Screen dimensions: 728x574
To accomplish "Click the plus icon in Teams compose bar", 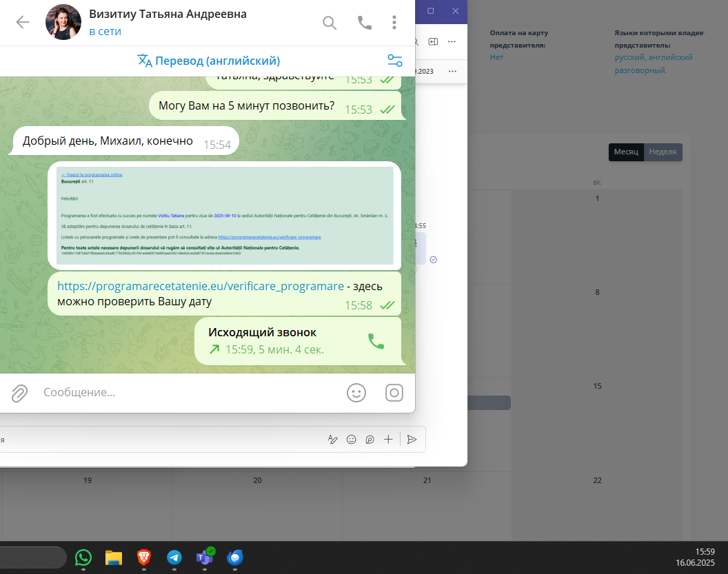I will tap(388, 440).
